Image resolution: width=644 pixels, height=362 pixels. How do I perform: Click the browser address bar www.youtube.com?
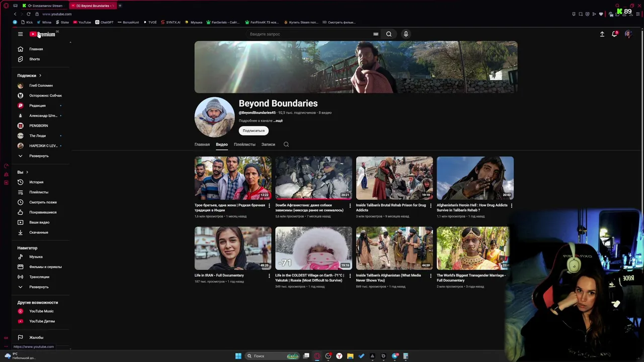click(57, 14)
